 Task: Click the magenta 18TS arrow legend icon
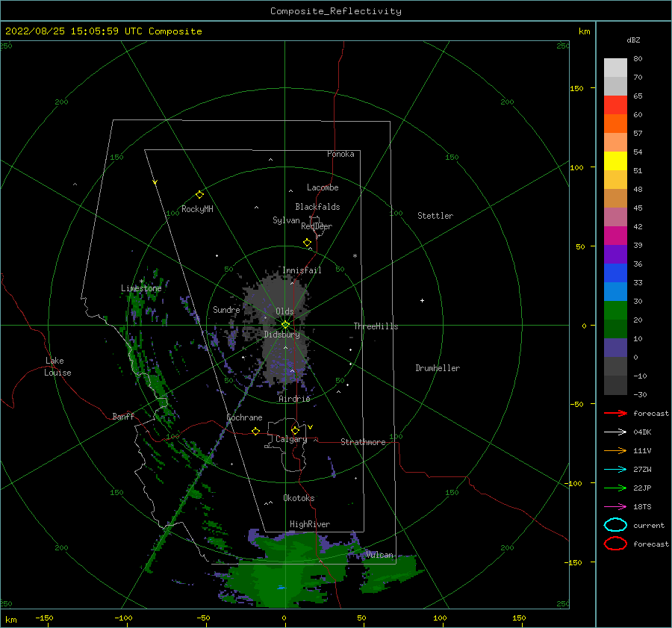click(615, 507)
